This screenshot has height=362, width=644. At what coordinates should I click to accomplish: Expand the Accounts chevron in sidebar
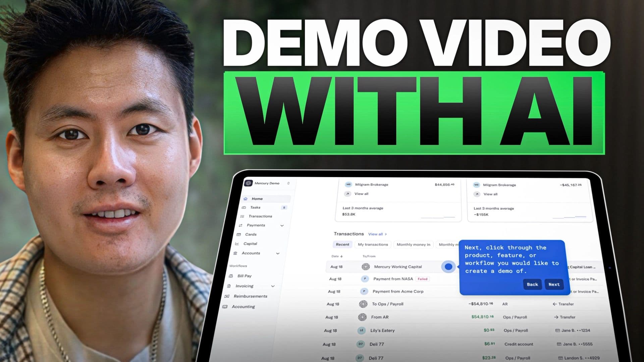278,253
